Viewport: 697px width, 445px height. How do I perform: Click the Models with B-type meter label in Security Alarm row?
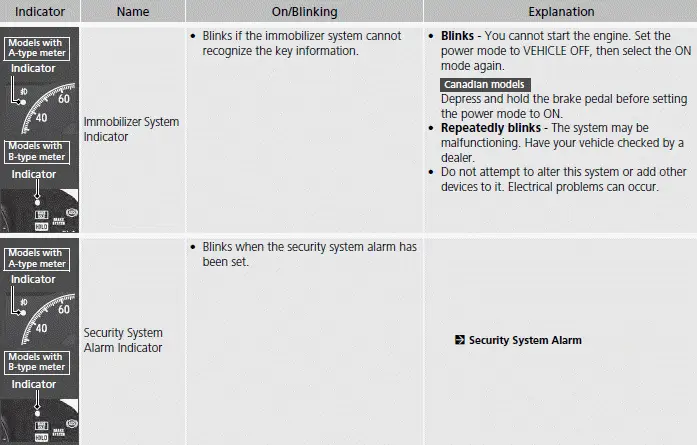point(37,362)
